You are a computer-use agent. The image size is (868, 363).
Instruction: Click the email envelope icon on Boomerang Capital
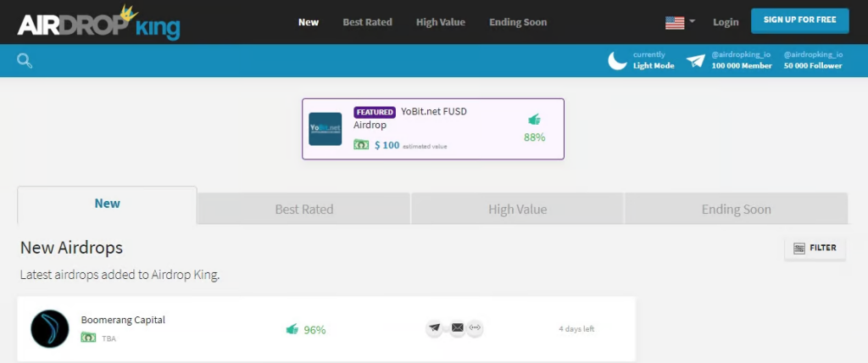457,328
